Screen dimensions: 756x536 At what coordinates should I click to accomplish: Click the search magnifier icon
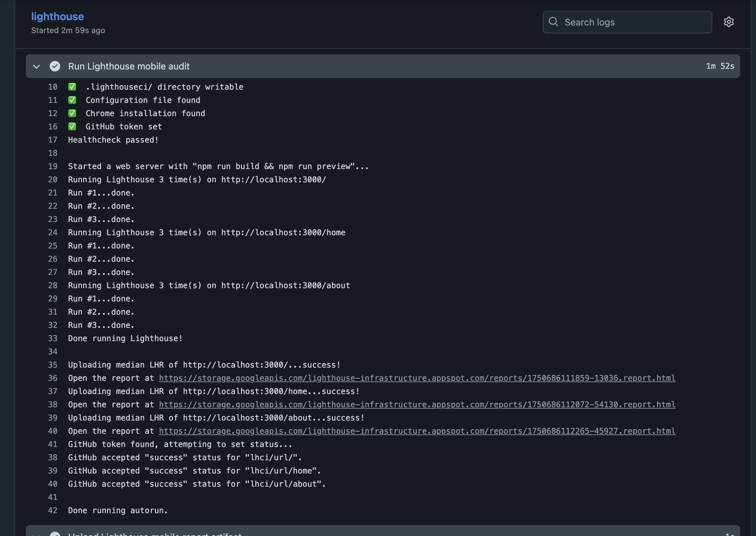pyautogui.click(x=553, y=22)
